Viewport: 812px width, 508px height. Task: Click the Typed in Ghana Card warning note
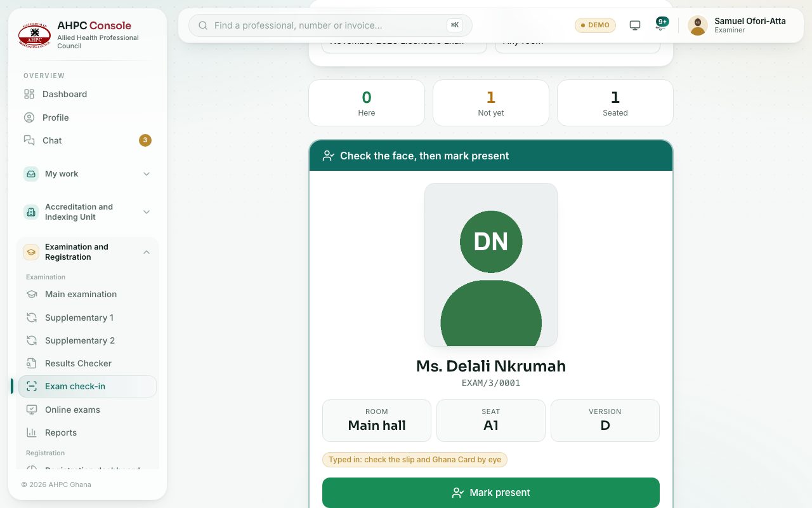415,460
